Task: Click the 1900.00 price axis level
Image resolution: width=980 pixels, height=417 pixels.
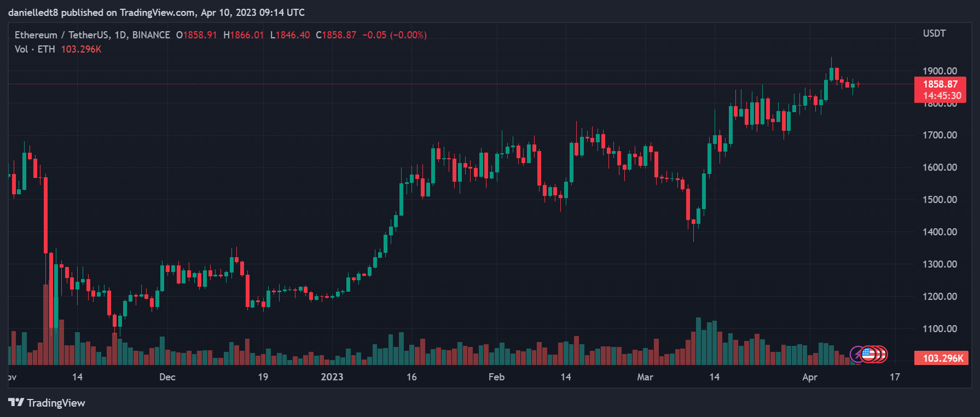Action: click(940, 71)
